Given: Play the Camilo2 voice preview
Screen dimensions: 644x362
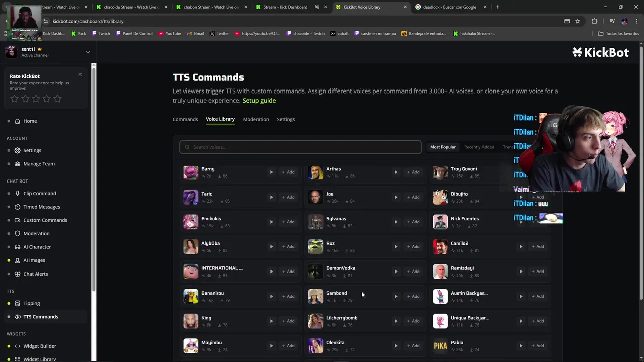Looking at the screenshot, I should [x=521, y=247].
